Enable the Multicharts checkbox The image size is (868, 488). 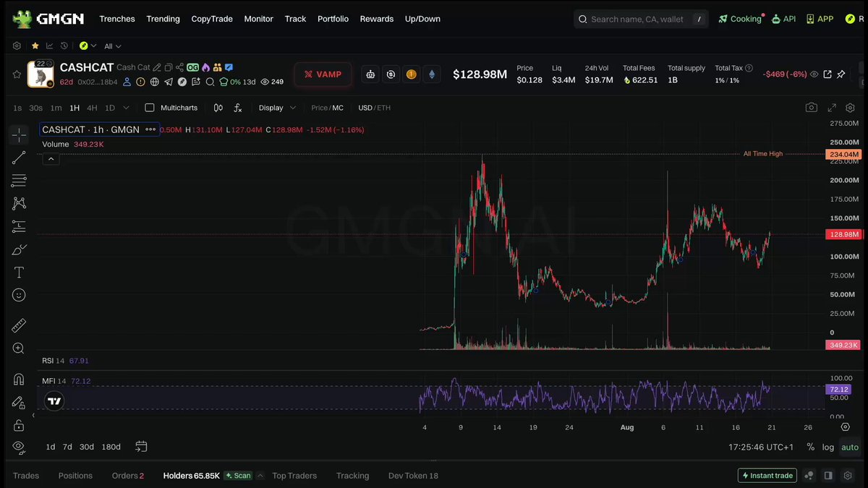point(150,108)
